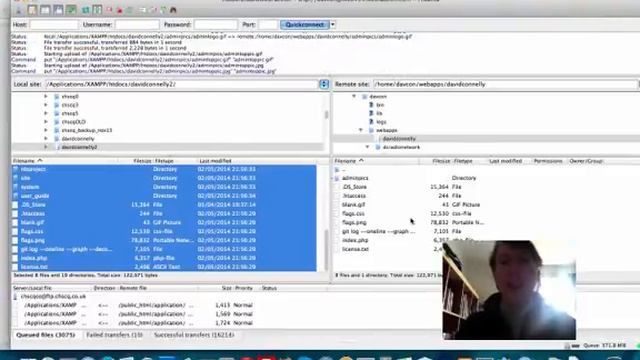This screenshot has height=360, width=640.
Task: Select local file blank.gif
Action: (164, 222)
